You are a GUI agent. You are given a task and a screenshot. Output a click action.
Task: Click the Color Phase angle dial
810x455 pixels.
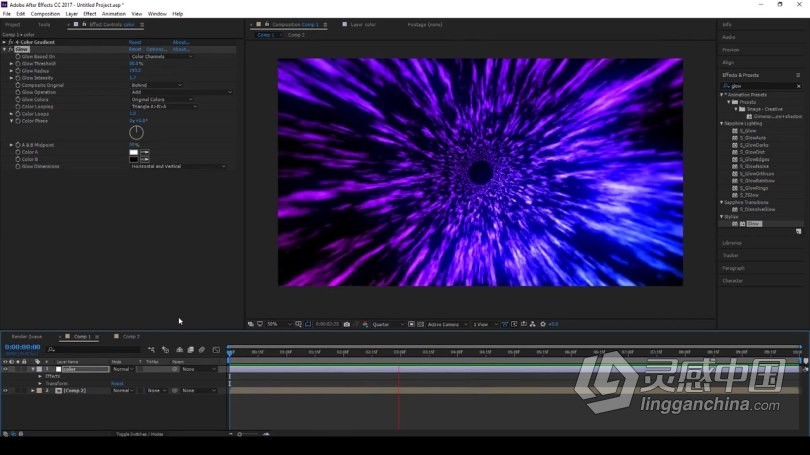tap(136, 133)
